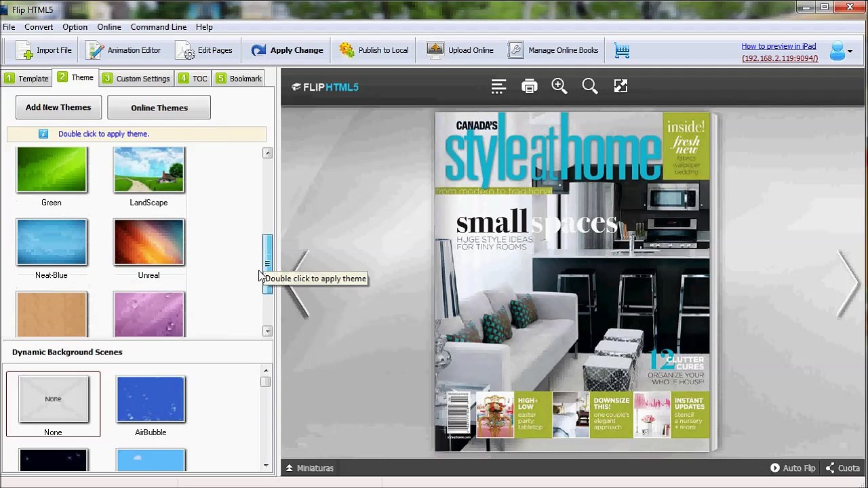Click Publish to Local
868x488 pixels.
point(374,50)
